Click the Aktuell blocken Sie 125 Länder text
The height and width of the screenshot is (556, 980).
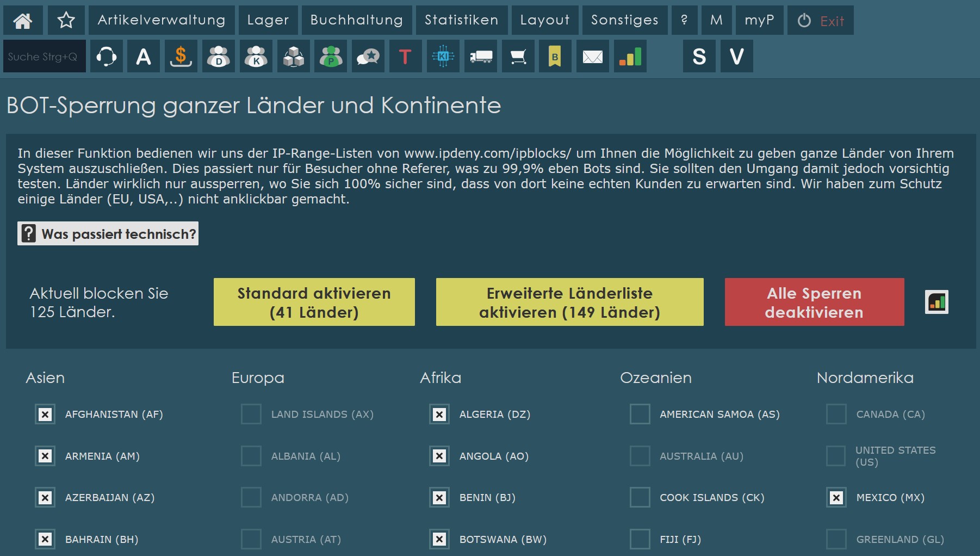coord(99,302)
